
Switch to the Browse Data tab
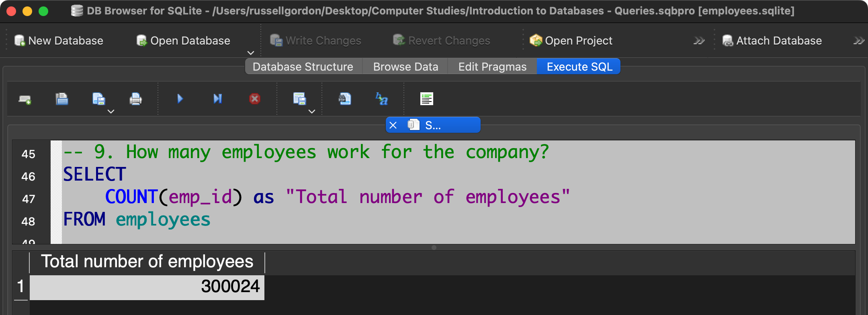tap(405, 67)
